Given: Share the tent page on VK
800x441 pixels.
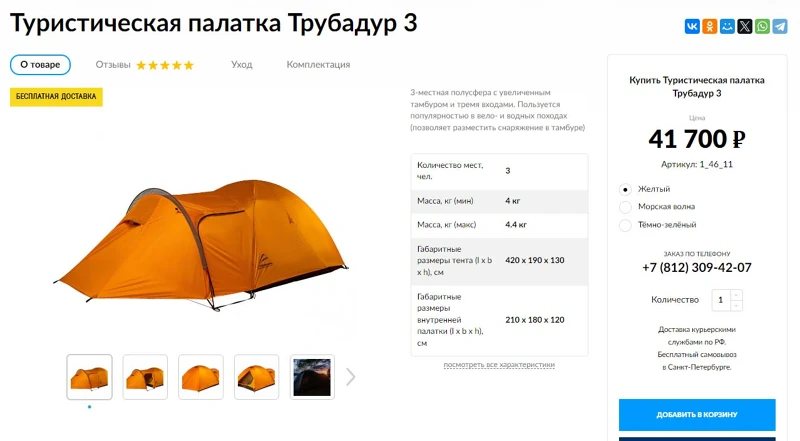Looking at the screenshot, I should pos(692,26).
